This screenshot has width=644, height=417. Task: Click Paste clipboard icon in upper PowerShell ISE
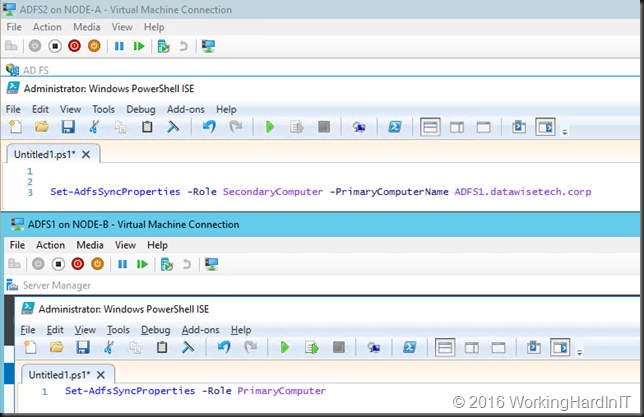[x=147, y=127]
